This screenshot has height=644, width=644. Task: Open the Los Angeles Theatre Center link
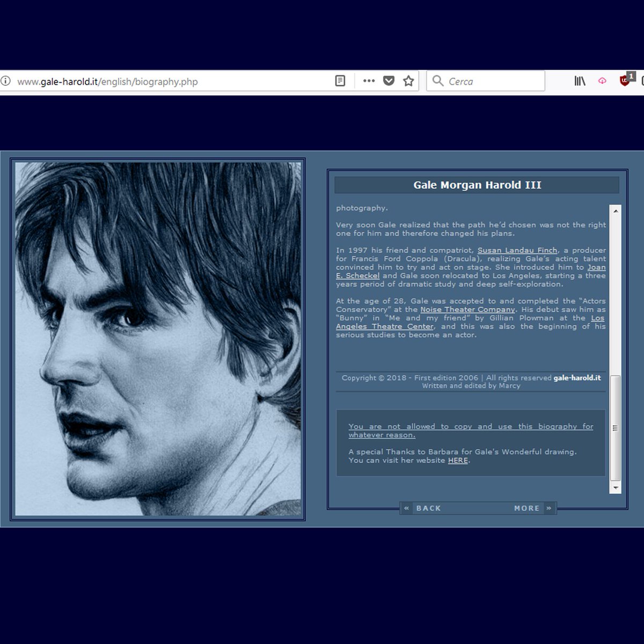click(x=385, y=326)
